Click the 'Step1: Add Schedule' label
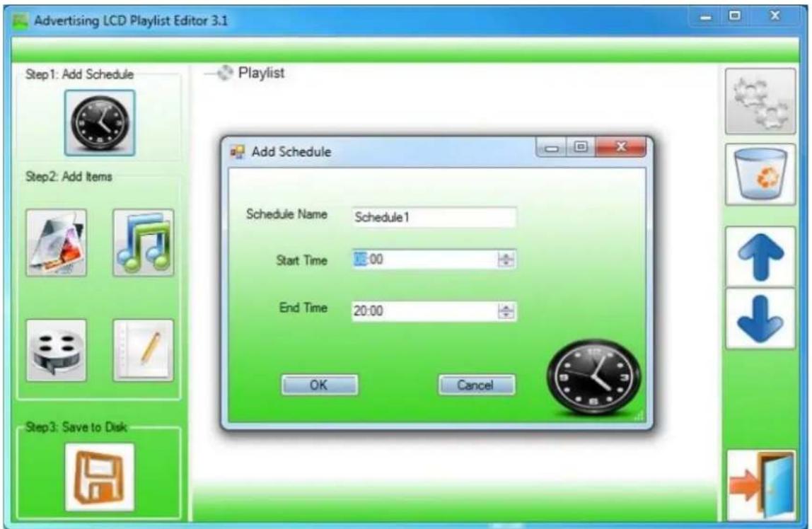Image resolution: width=812 pixels, height=529 pixels. (x=80, y=74)
